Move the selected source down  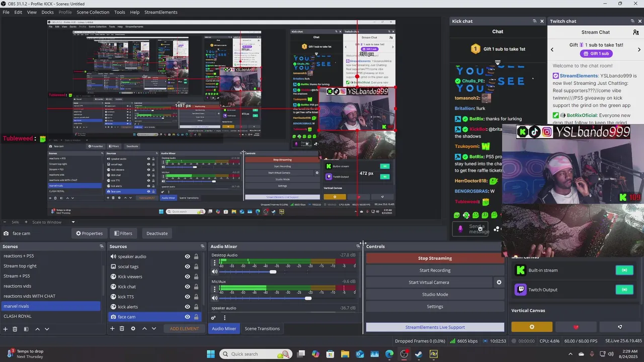[154, 328]
